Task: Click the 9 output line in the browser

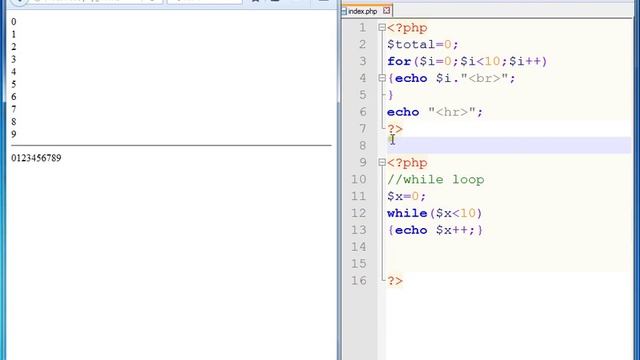Action: (x=14, y=134)
